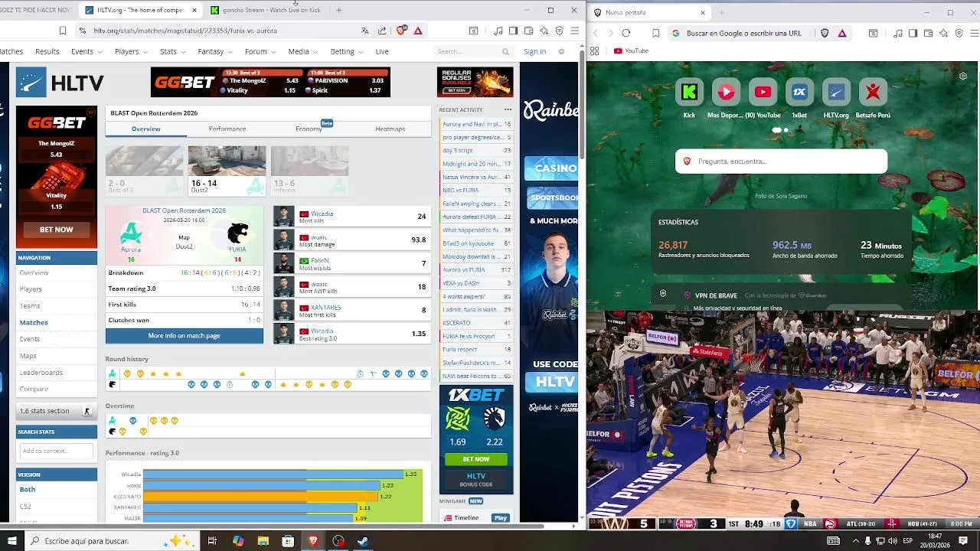
Task: Click Brave Rewards triangle icon in HLTV window
Action: point(418,31)
